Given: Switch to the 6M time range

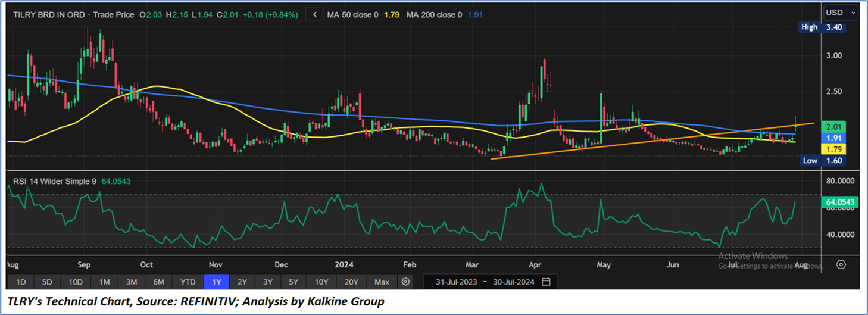Looking at the screenshot, I should click(158, 282).
